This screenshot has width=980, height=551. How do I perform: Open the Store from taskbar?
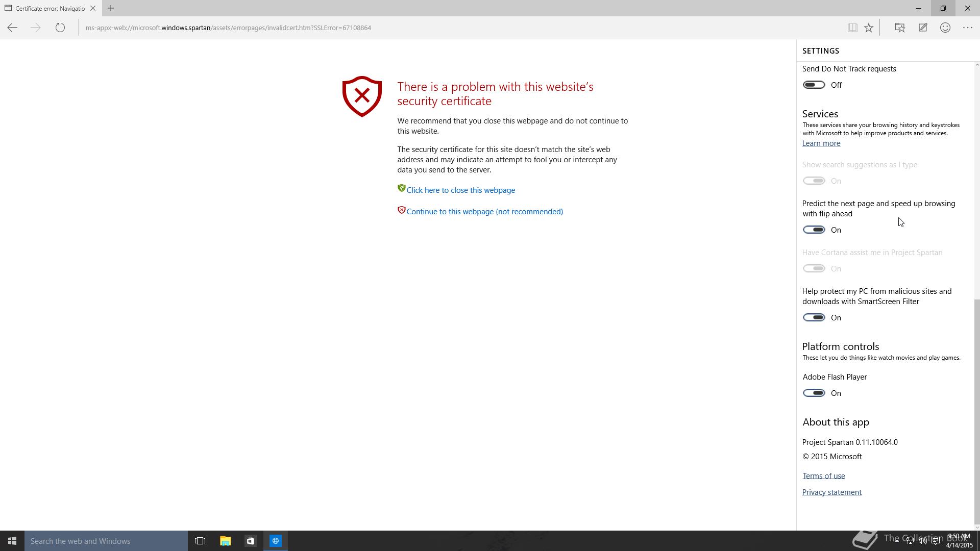click(250, 541)
